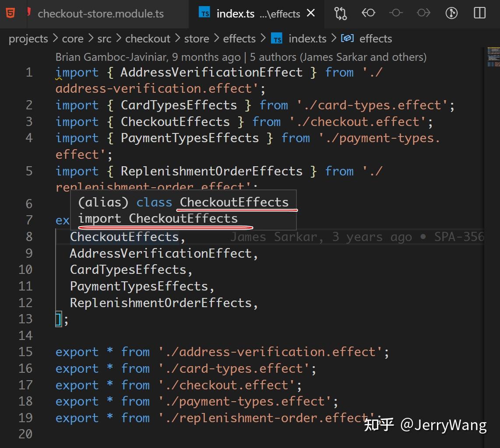Select the checkout breadcrumb folder
Image resolution: width=500 pixels, height=448 pixels.
tap(148, 39)
